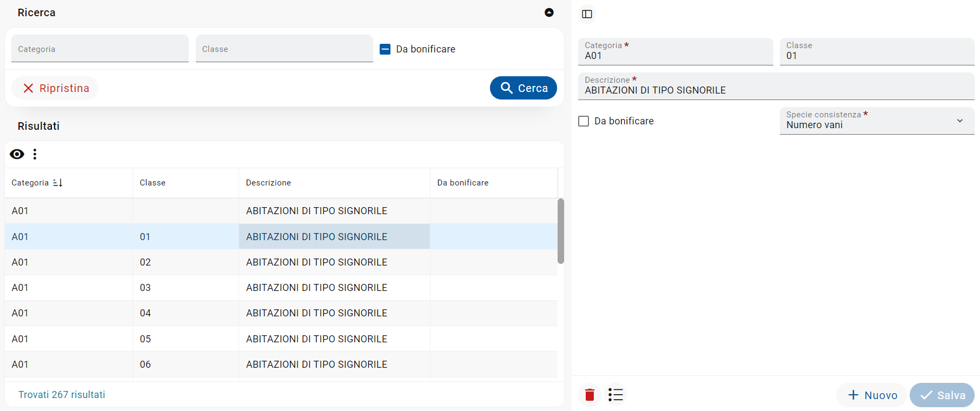Open the three-dot results options menu
Viewport: 980px width, 411px height.
(x=35, y=154)
